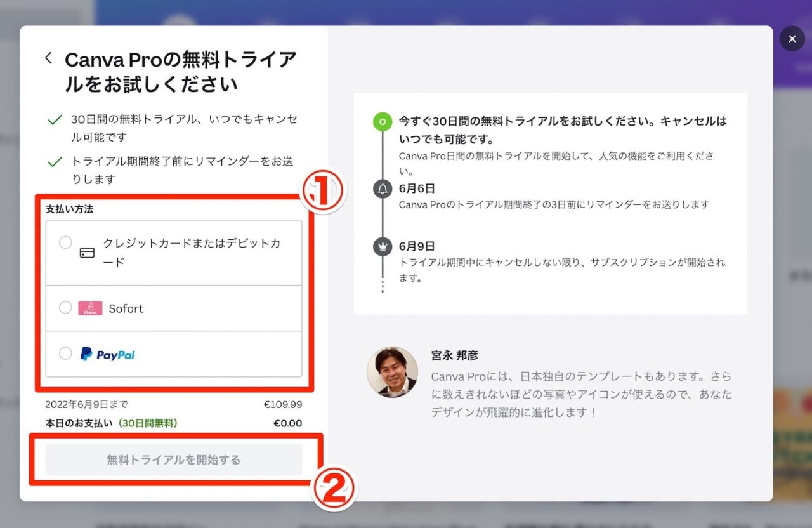Click the green circle timeline marker
This screenshot has height=528, width=812.
(383, 121)
